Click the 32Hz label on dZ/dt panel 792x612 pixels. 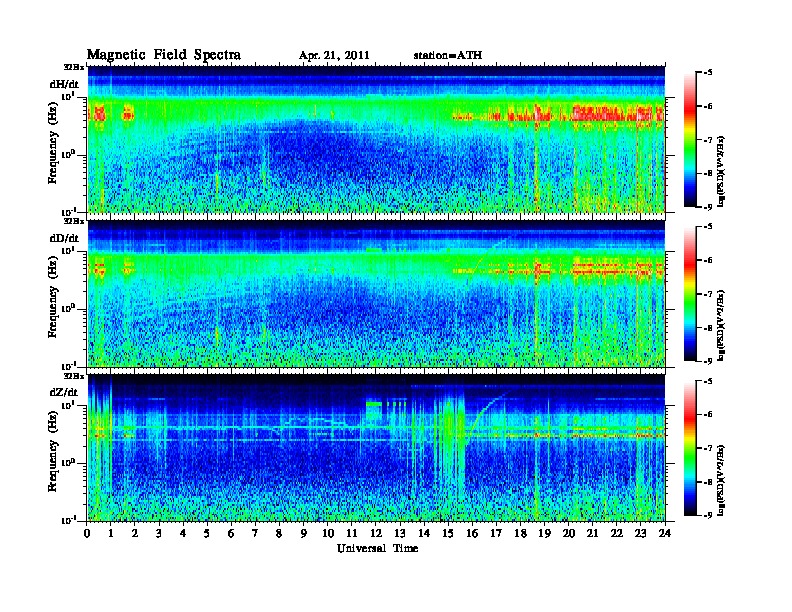tap(74, 376)
